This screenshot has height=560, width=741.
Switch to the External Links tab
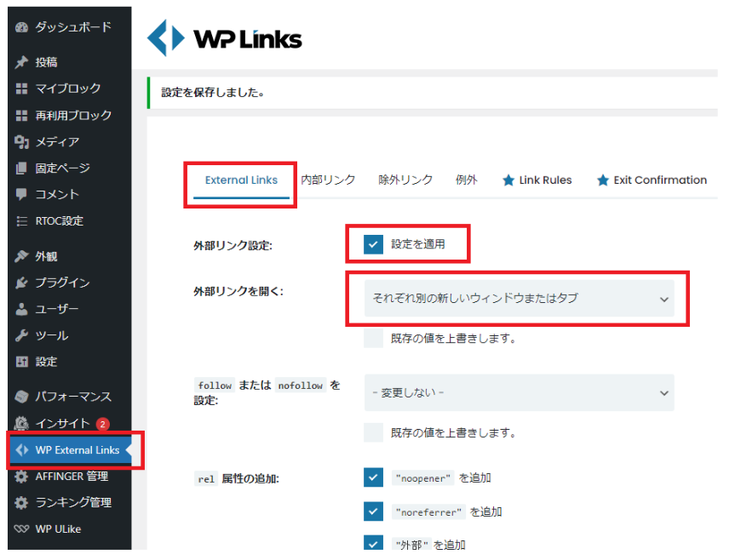(x=241, y=180)
